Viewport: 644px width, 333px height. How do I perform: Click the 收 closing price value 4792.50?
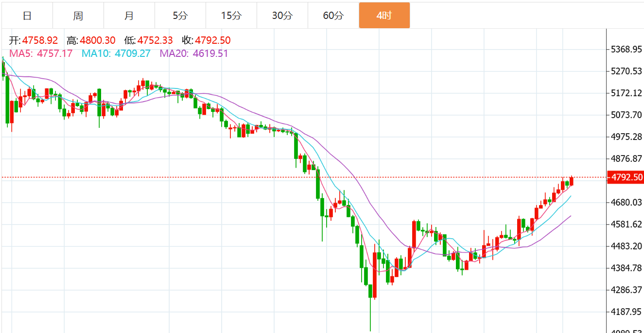coord(213,40)
